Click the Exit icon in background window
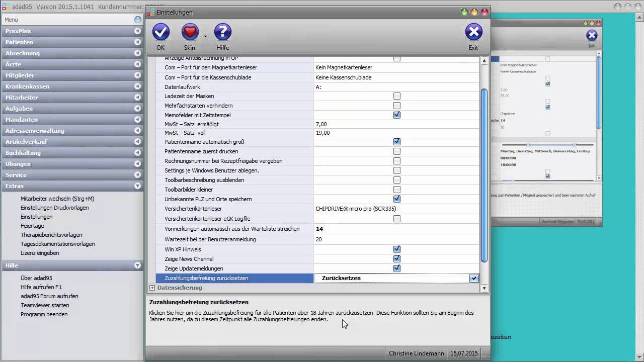The image size is (644, 362). [592, 35]
